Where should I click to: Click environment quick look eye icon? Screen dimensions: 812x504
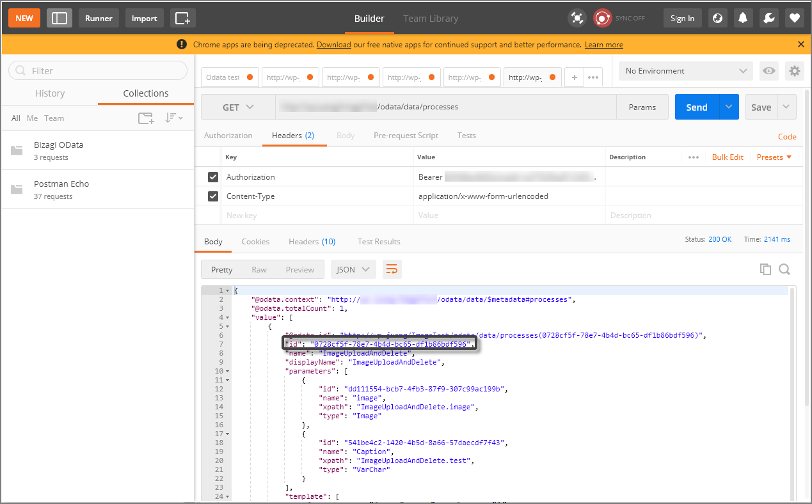tap(769, 71)
